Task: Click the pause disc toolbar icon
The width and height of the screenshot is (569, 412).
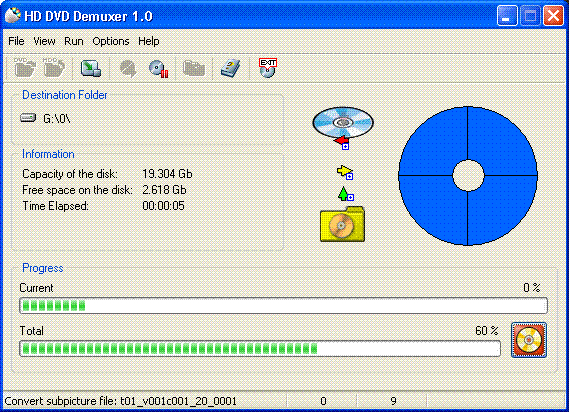Action: click(x=159, y=68)
